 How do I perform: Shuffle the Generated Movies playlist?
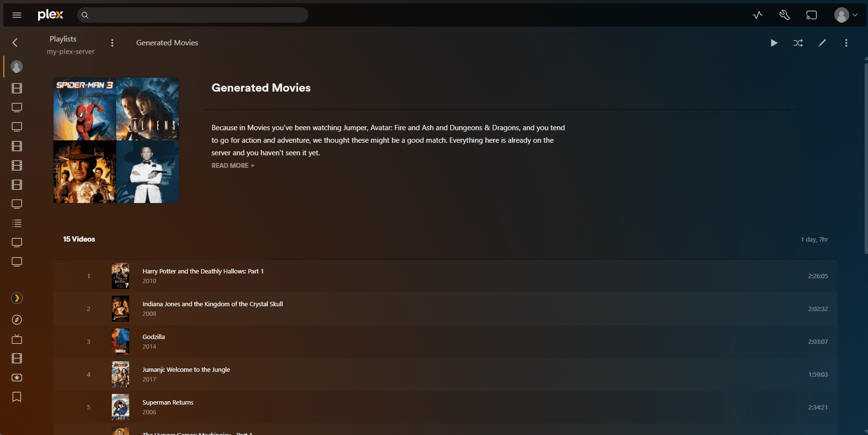(x=798, y=43)
